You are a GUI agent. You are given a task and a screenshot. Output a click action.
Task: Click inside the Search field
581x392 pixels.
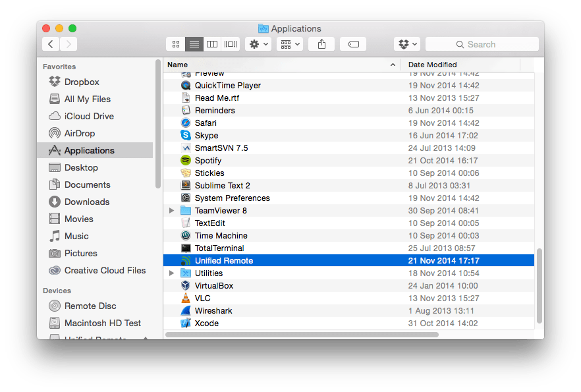tap(482, 44)
